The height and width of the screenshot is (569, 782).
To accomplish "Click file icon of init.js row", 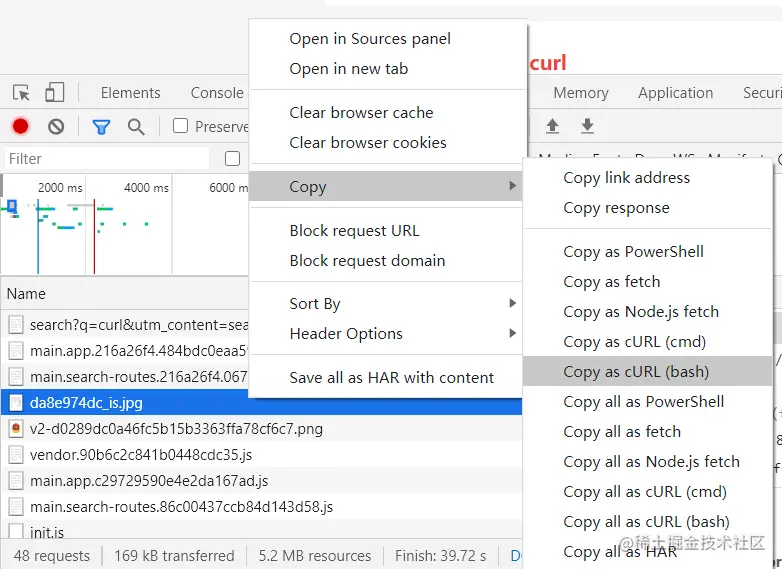I will tap(16, 531).
